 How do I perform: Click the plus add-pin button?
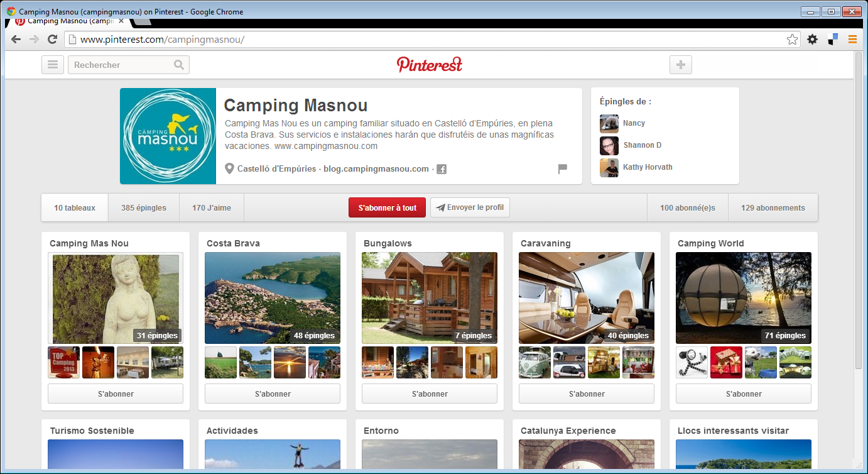(x=681, y=65)
